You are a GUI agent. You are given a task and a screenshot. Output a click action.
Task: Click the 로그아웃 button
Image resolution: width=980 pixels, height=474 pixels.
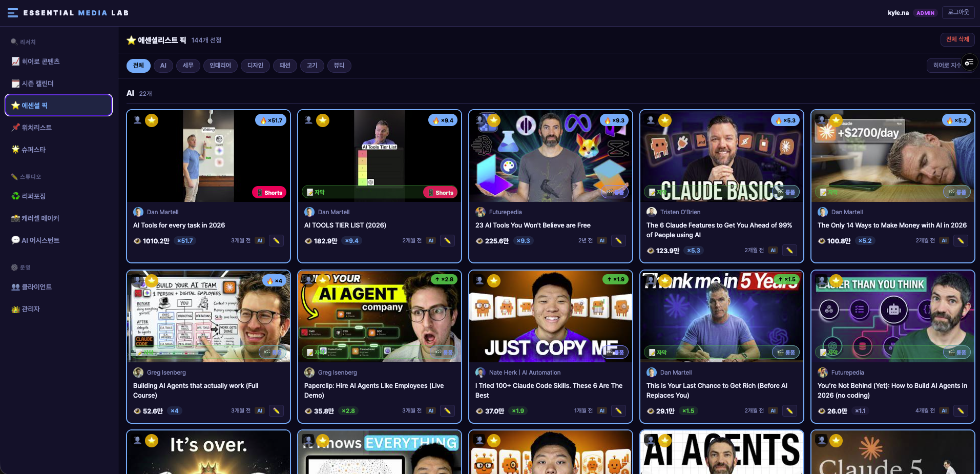pos(958,12)
